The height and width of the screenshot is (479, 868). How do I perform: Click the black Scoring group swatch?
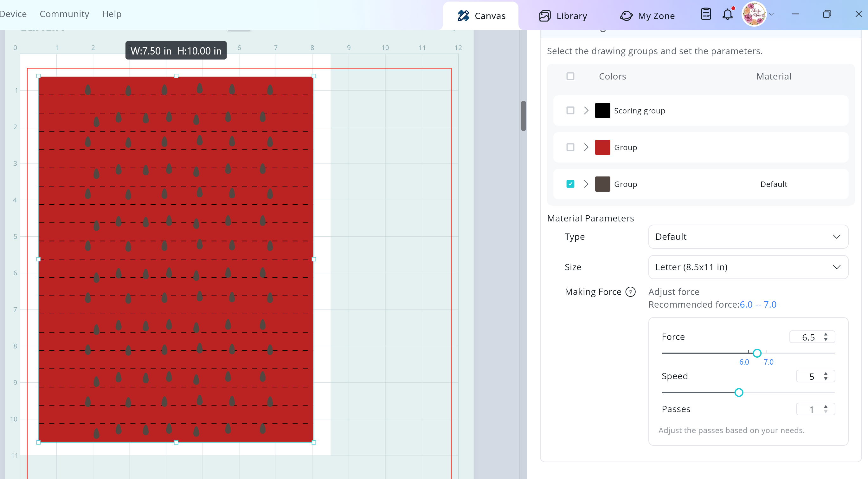pos(602,111)
